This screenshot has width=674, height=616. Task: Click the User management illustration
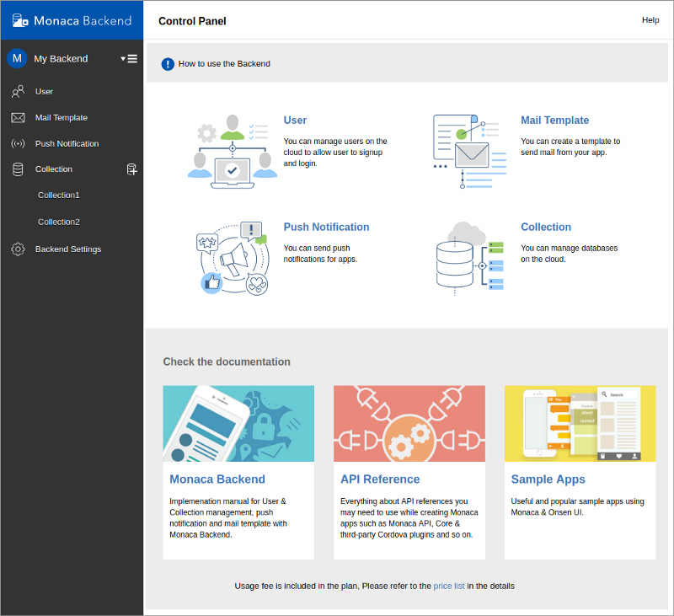coord(233,152)
